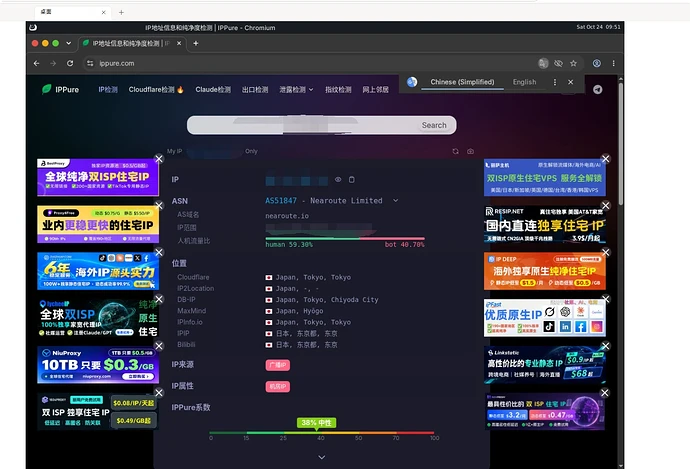Toggle IP address visibility eye icon
690x469 pixels.
[338, 180]
